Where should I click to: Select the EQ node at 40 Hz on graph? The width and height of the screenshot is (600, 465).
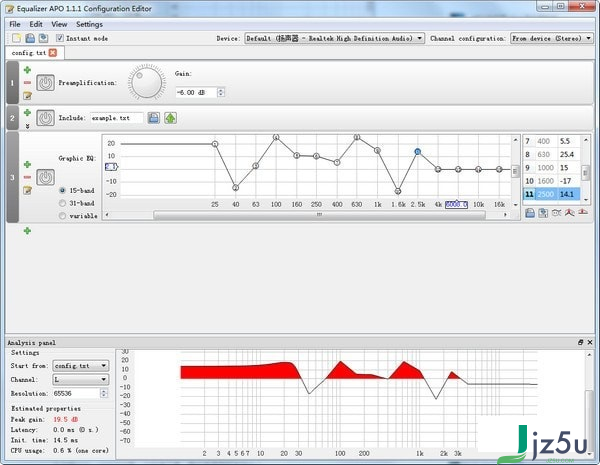(x=236, y=188)
